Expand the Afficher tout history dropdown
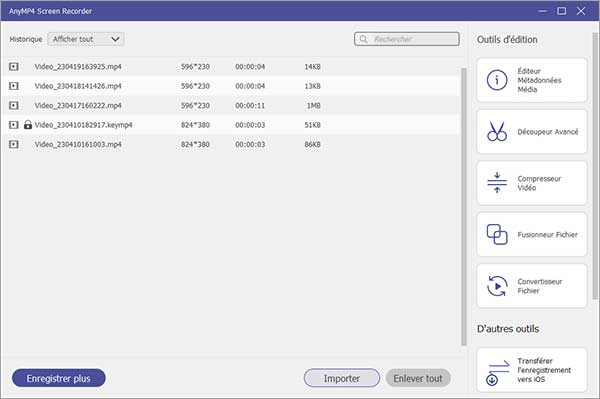Screen dimensions: 600x399 86,39
